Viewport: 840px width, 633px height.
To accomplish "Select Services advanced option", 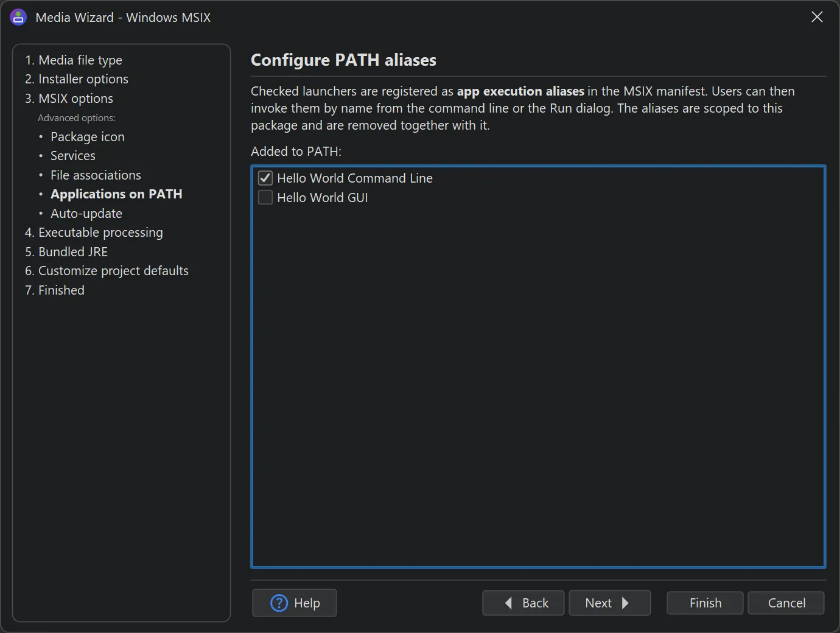I will click(x=73, y=156).
